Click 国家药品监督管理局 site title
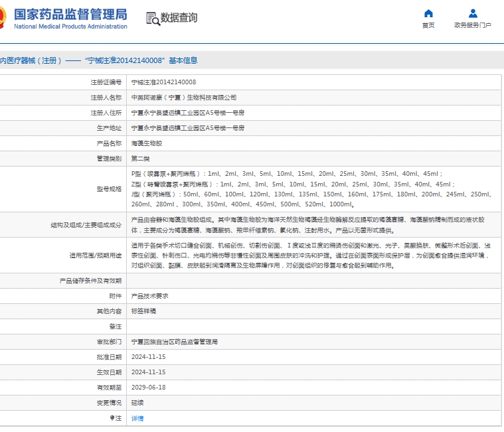Image resolution: width=504 pixels, height=432 pixels. click(70, 15)
